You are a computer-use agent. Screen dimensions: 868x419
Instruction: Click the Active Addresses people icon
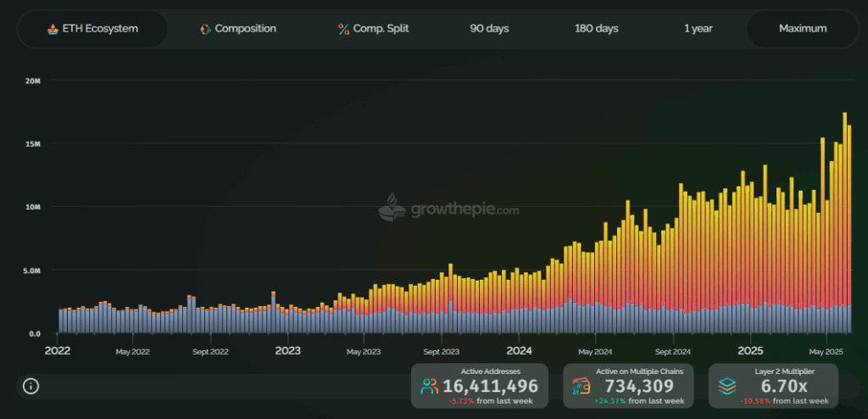pyautogui.click(x=429, y=386)
